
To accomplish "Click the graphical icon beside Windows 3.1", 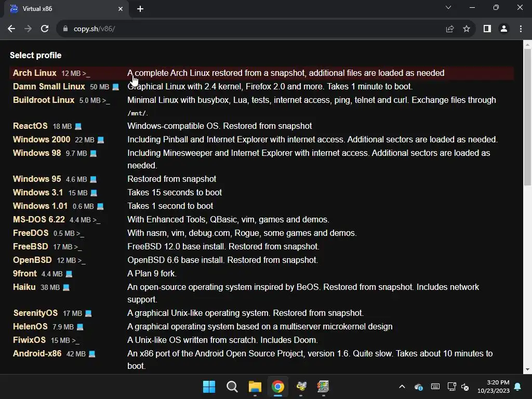I will 94,193.
